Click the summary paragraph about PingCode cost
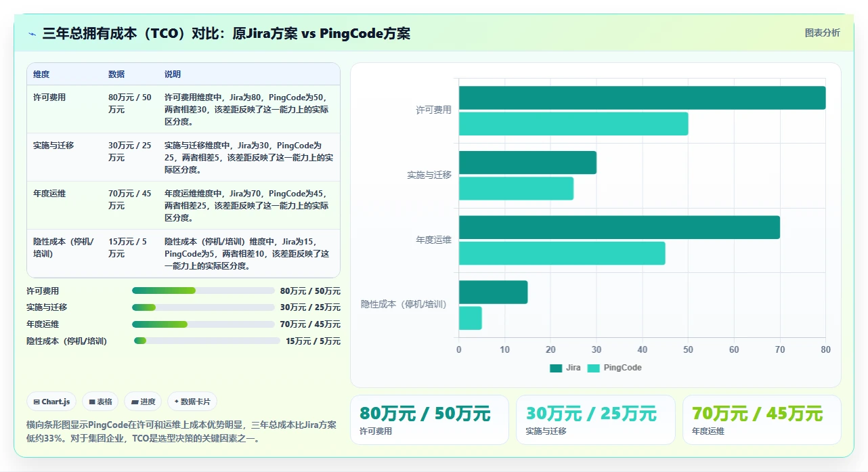The width and height of the screenshot is (868, 472). (x=181, y=431)
